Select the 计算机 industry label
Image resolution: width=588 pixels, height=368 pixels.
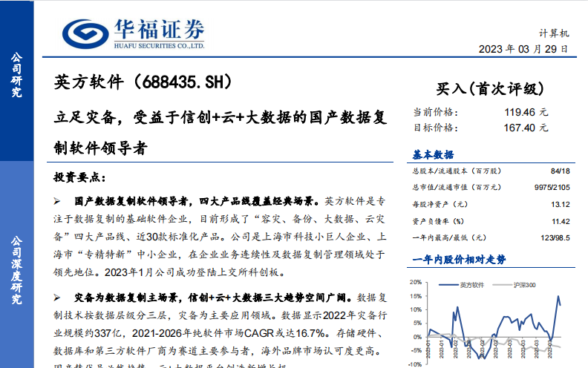coord(554,33)
